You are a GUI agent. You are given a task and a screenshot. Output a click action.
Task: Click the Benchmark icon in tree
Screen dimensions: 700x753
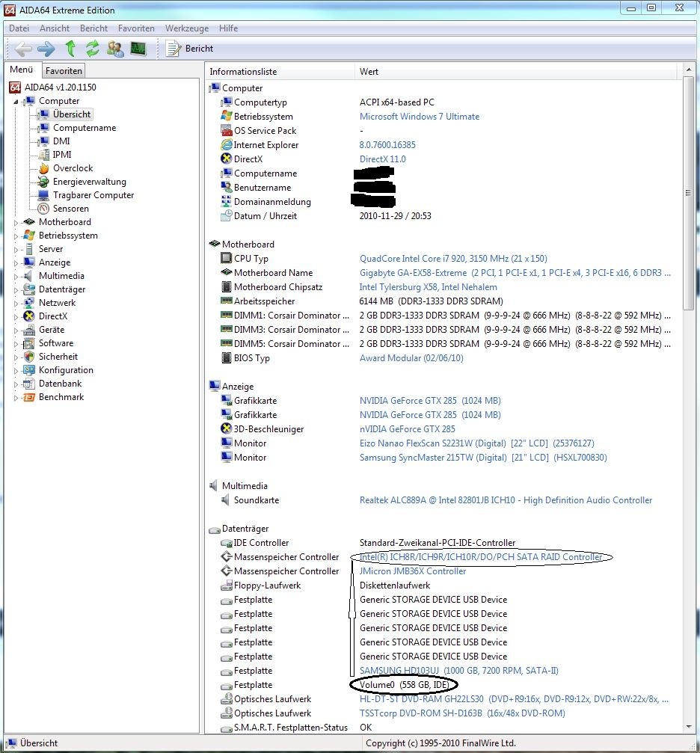coord(29,396)
